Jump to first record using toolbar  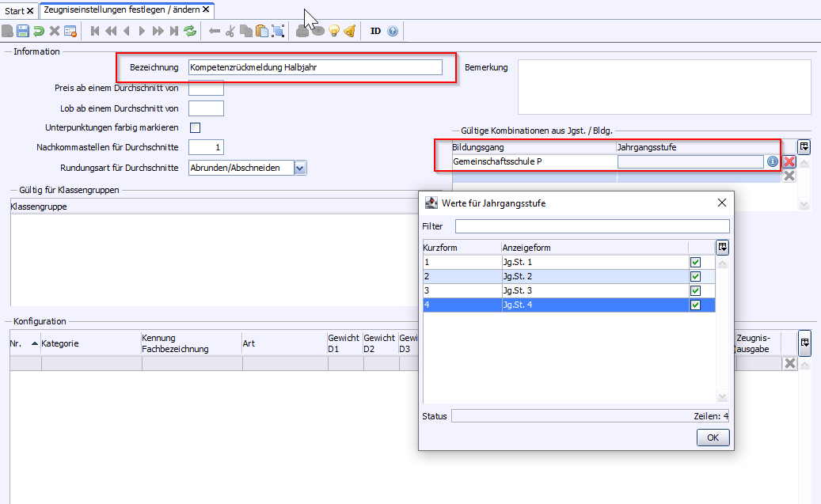click(x=95, y=31)
